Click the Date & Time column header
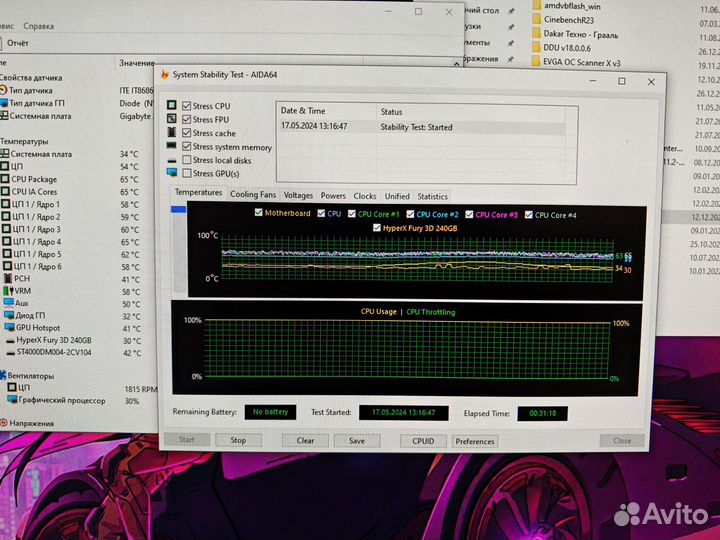Viewport: 720px width, 540px height. click(326, 111)
